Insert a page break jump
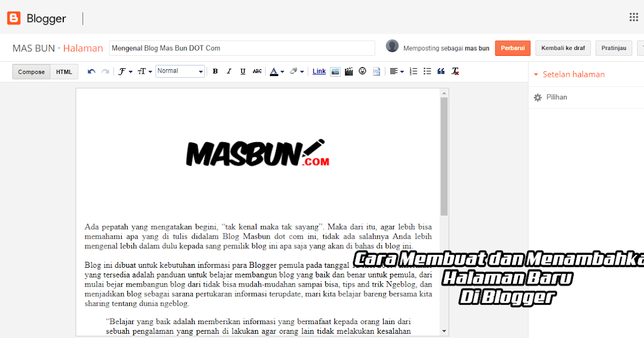Viewport: 644px width, 338px height. click(376, 71)
